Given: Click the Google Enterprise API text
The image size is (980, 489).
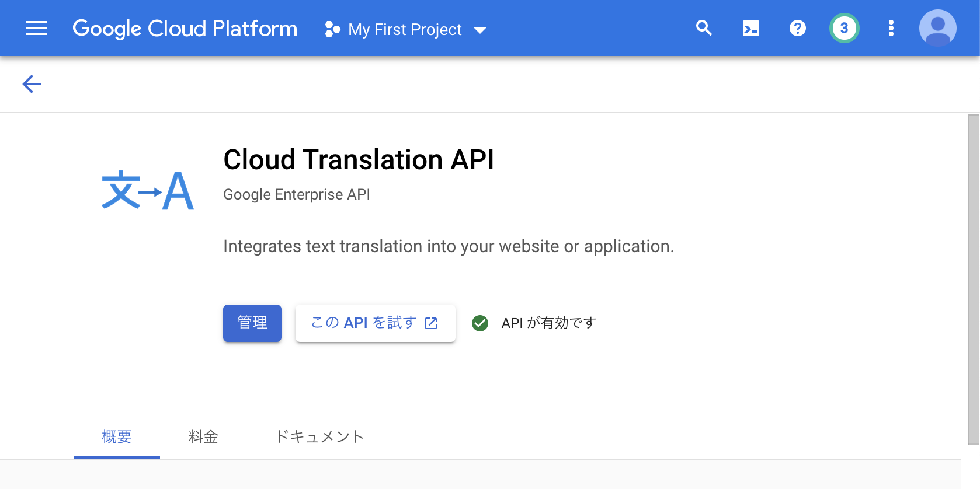Looking at the screenshot, I should click(297, 194).
